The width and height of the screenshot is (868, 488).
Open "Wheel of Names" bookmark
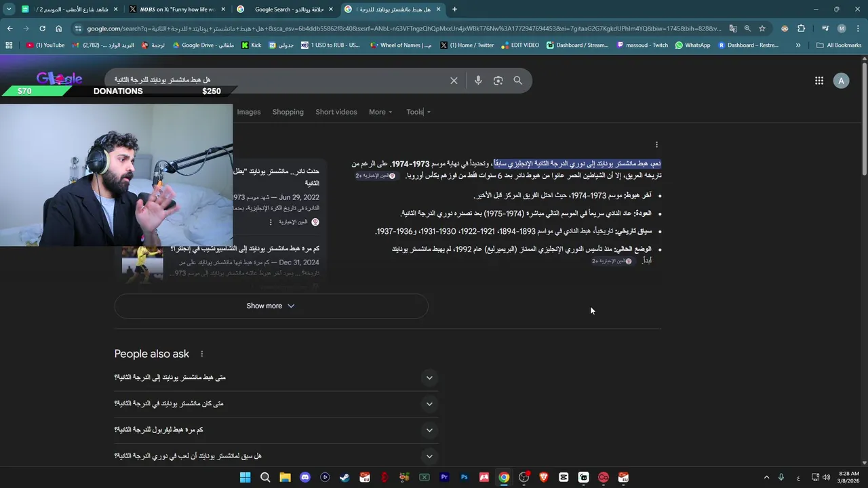tap(401, 45)
